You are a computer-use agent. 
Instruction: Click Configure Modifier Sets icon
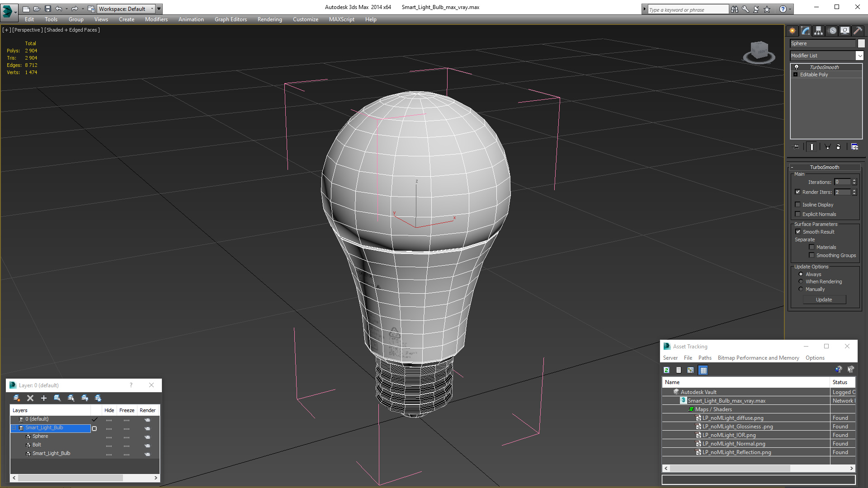pyautogui.click(x=854, y=147)
